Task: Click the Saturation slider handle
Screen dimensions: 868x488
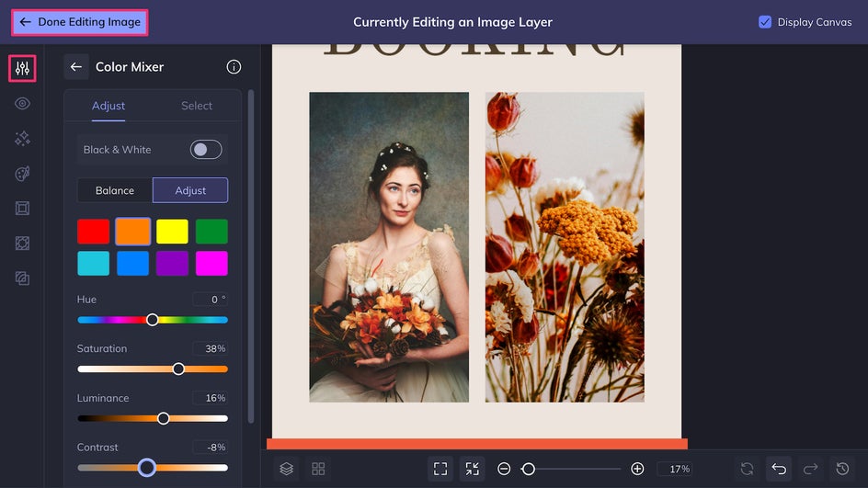Action: pyautogui.click(x=178, y=369)
